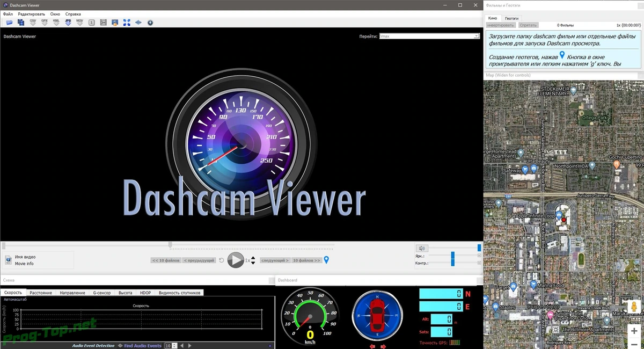Image resolution: width=644 pixels, height=349 pixels.
Task: Export to CSV toolbar icon
Action: point(33,23)
